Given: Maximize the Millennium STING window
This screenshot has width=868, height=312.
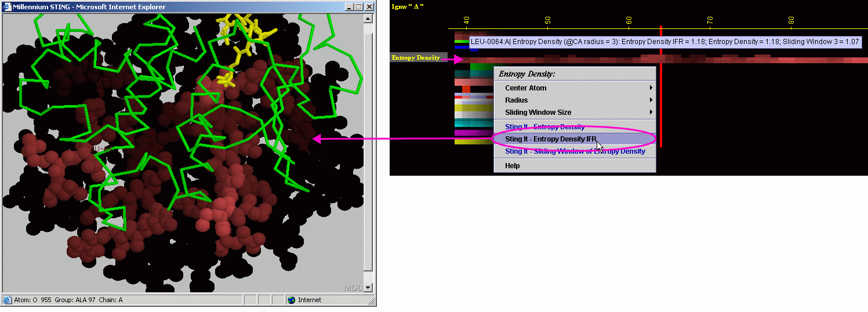Looking at the screenshot, I should pos(358,7).
